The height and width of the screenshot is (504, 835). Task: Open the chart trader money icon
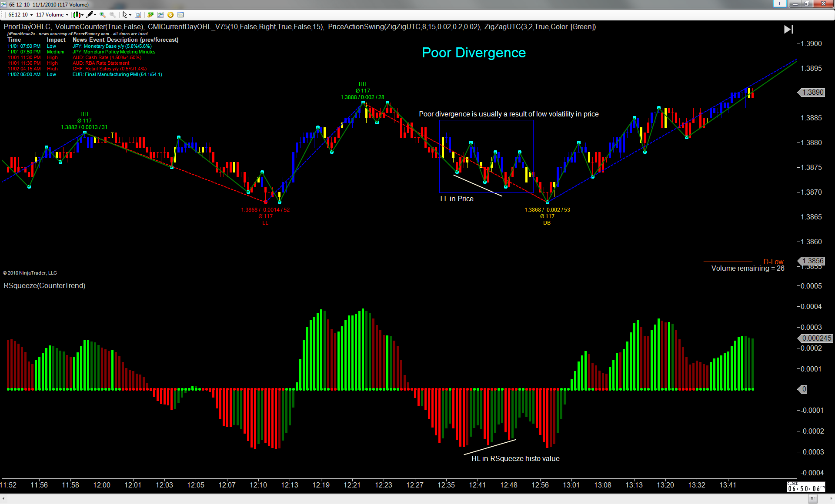[150, 15]
